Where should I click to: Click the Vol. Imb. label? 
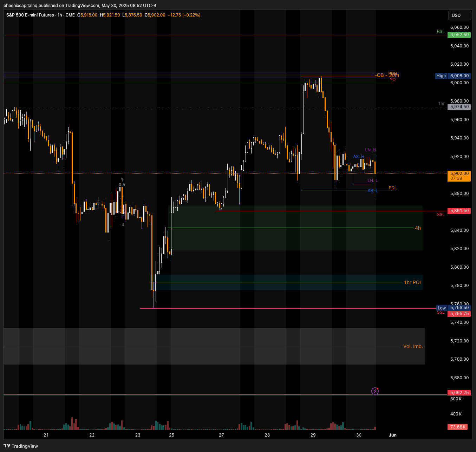413,346
